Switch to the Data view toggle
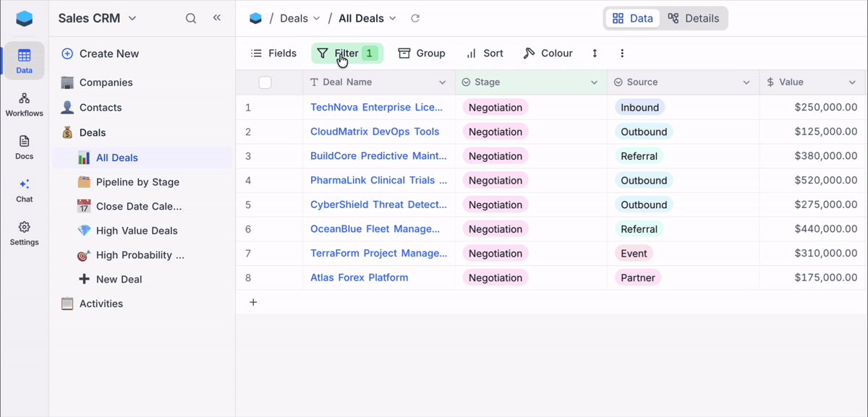868x417 pixels. coord(632,19)
